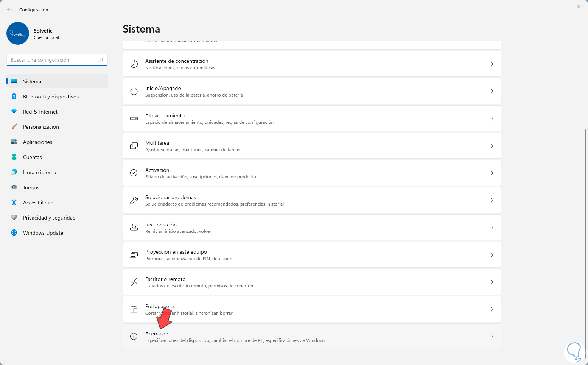Click the power icon for Inicio/Apagado

click(134, 91)
